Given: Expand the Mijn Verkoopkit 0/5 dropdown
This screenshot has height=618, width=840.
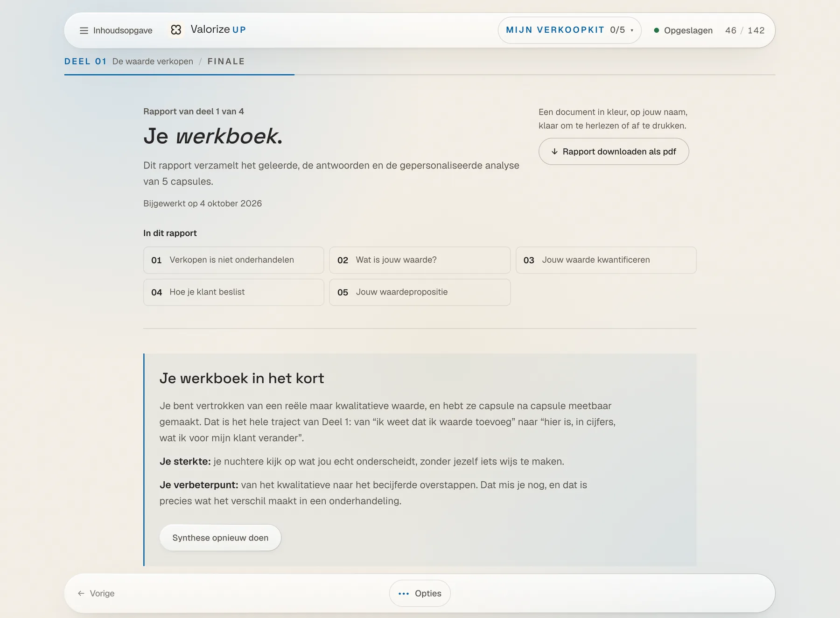Looking at the screenshot, I should tap(569, 30).
